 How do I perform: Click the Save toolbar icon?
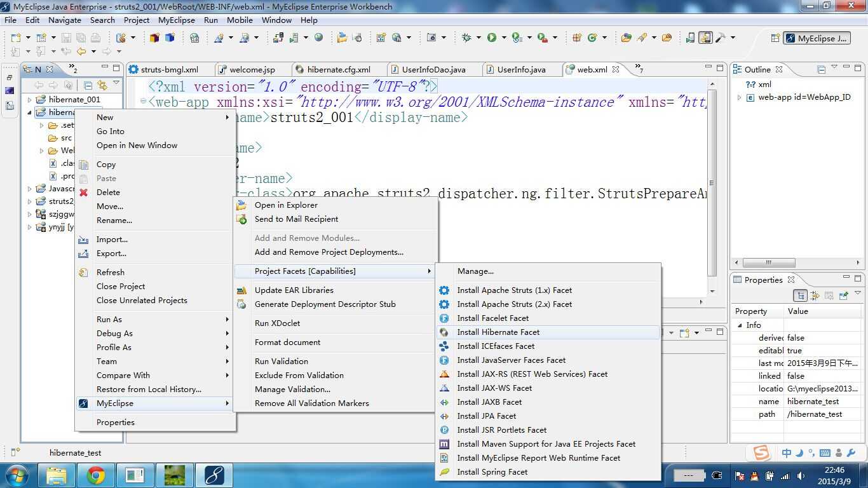[x=66, y=38]
